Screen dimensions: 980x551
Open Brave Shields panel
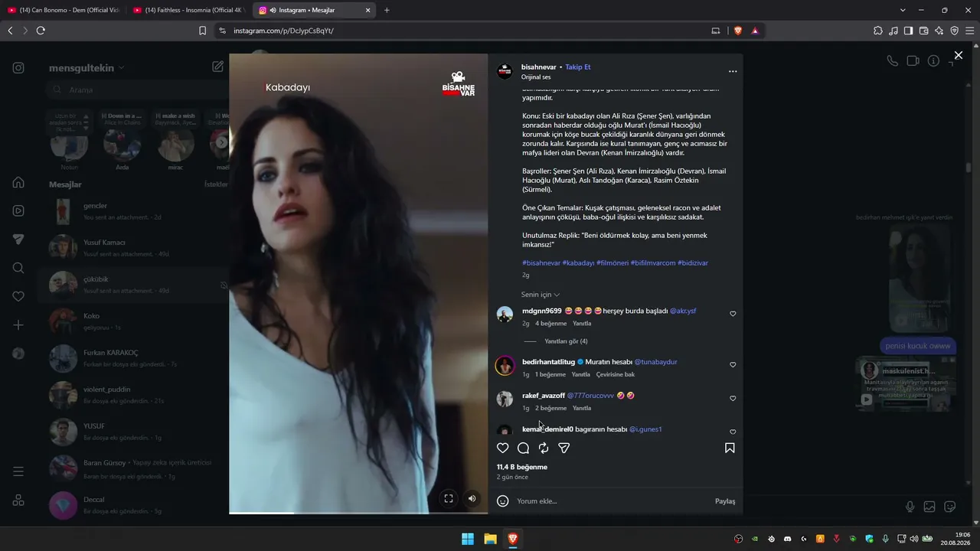(738, 31)
